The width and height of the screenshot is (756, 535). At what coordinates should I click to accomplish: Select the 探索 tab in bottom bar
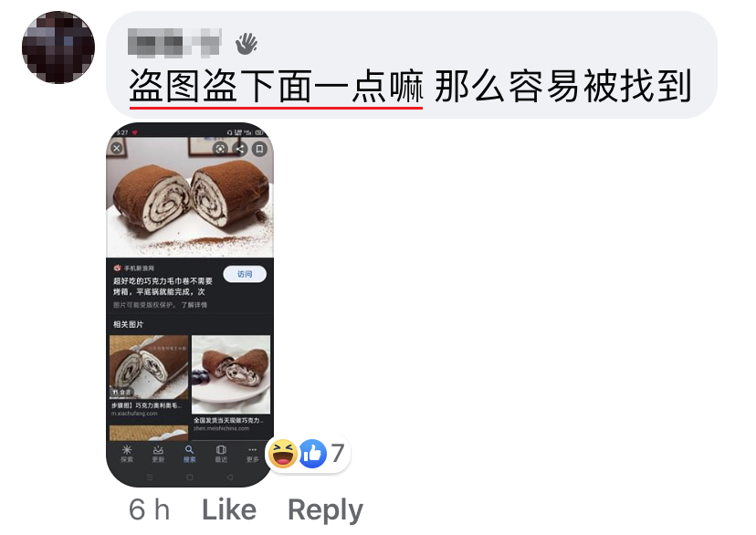[x=127, y=454]
